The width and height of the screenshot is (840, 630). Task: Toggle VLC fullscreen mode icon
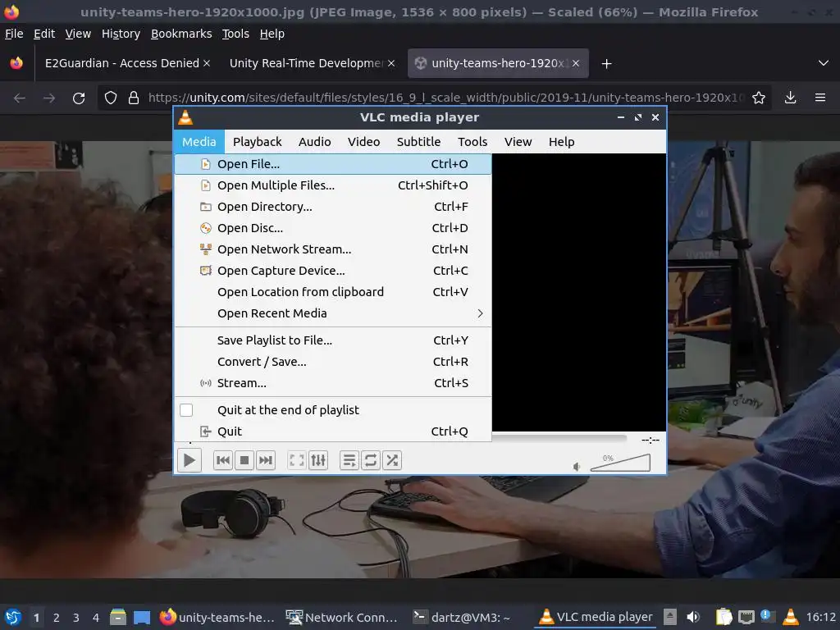297,460
